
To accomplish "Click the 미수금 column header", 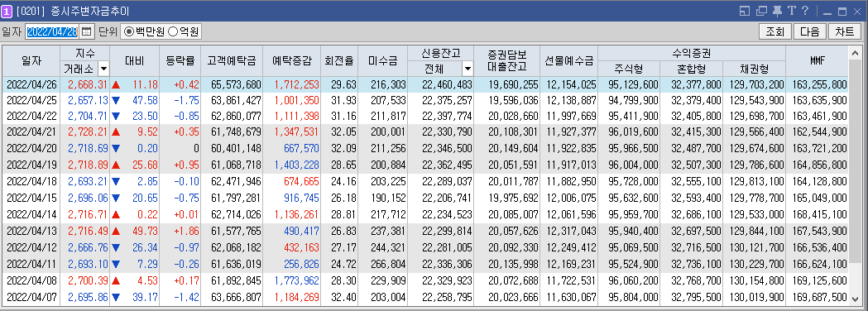I will tap(383, 61).
